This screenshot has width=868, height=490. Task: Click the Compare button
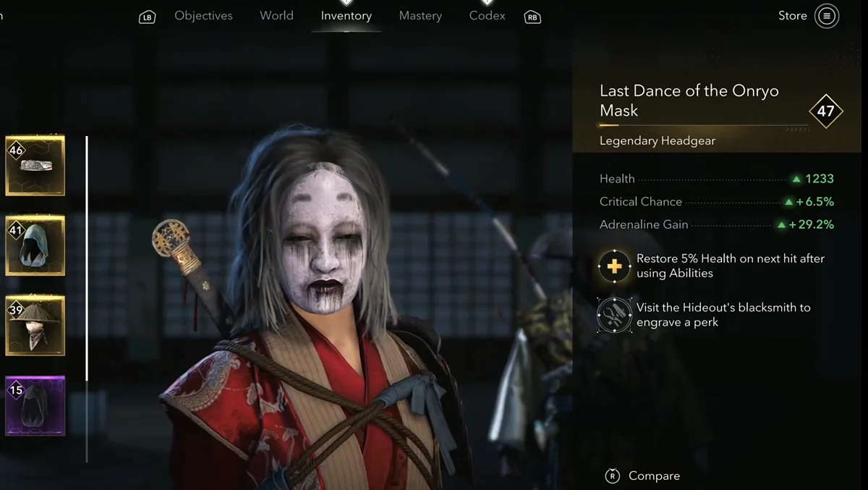pos(654,476)
